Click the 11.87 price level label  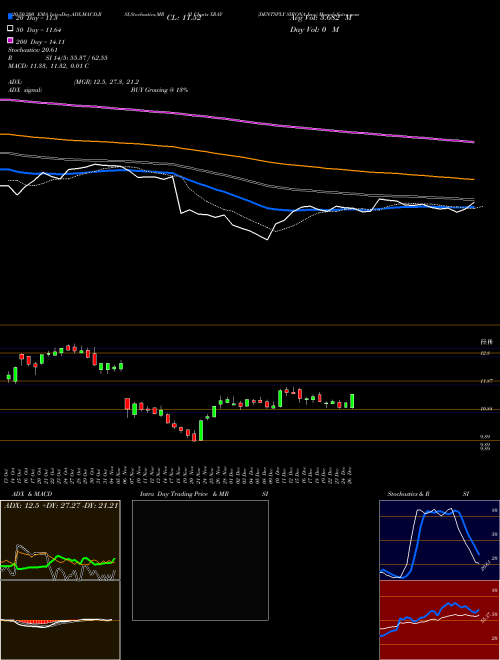[485, 381]
